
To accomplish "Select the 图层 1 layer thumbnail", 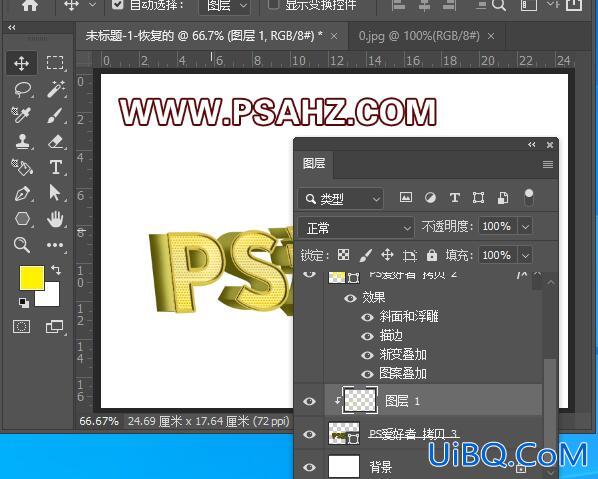I will [x=360, y=400].
